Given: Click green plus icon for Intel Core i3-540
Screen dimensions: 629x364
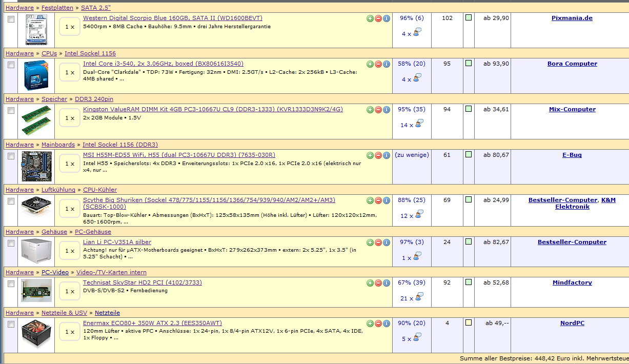Looking at the screenshot, I should 370,64.
